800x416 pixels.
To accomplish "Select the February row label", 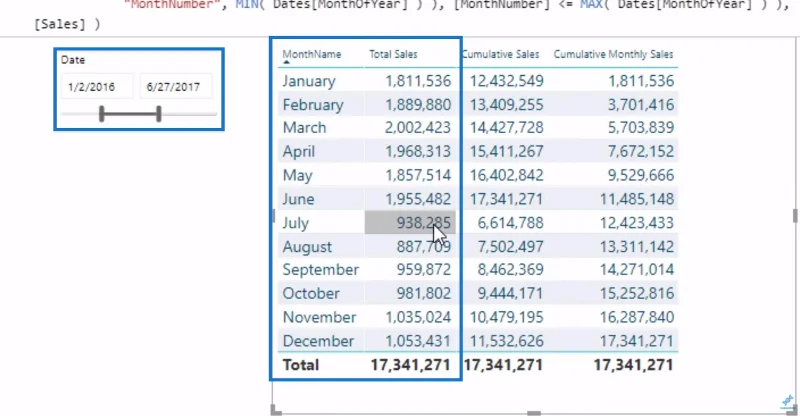I will [x=313, y=105].
